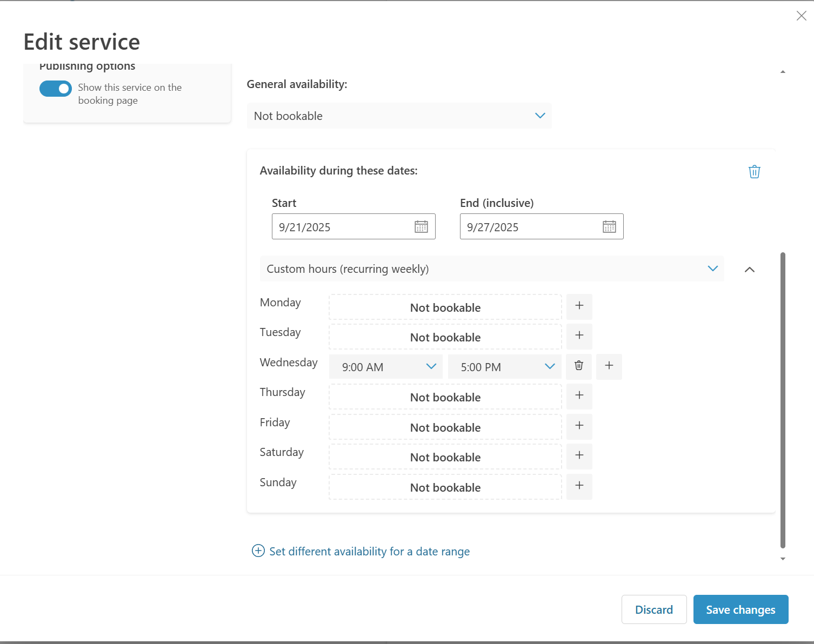
Task: Add bookable hours for Sunday
Action: point(579,486)
